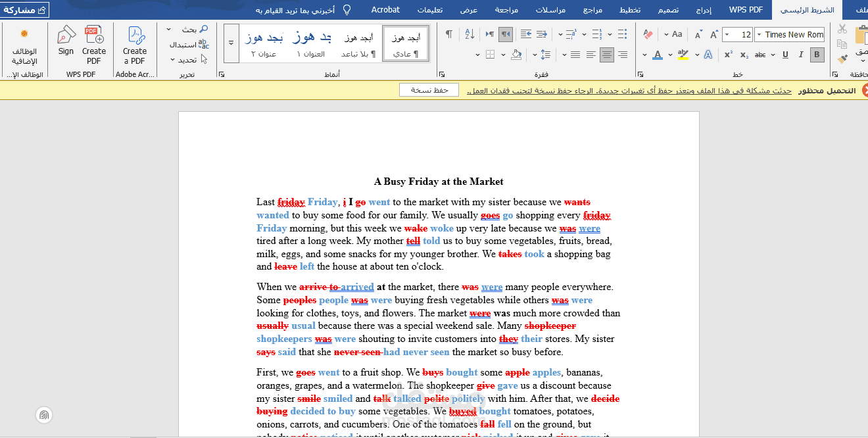Click the Sort A-Z icon
Screen dimensions: 868x438
[x=470, y=34]
